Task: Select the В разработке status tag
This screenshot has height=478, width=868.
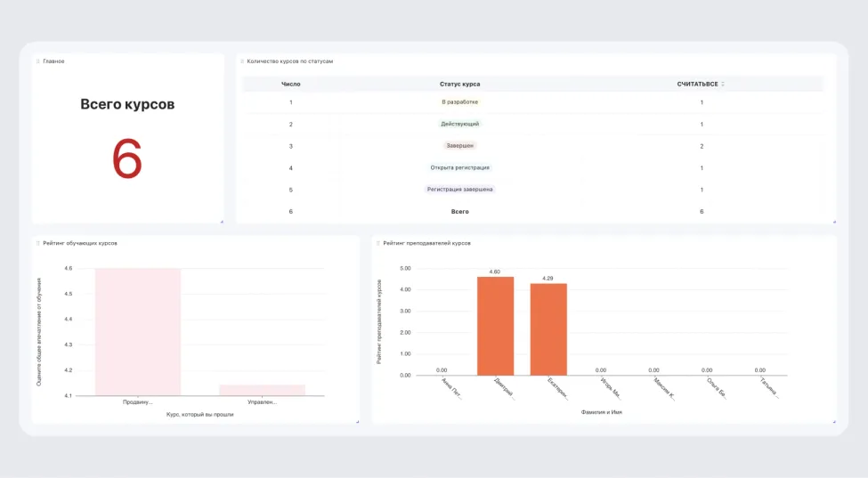Action: [459, 102]
